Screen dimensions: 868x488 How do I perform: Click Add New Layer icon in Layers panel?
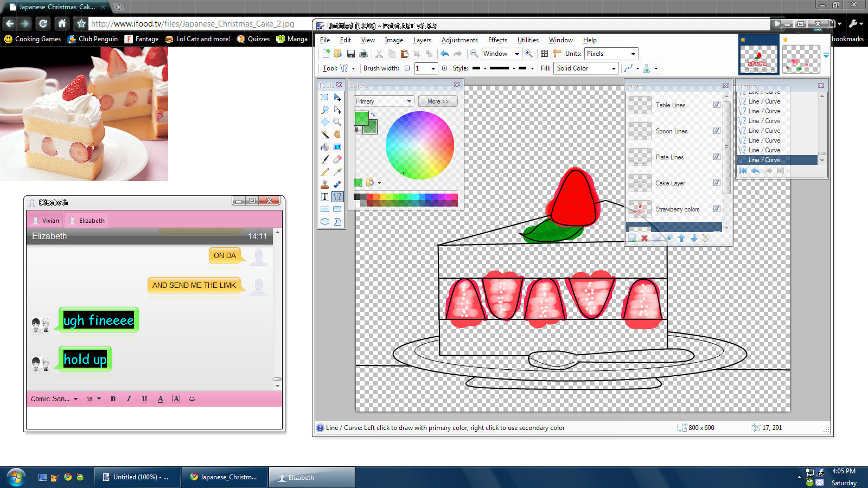tap(633, 238)
